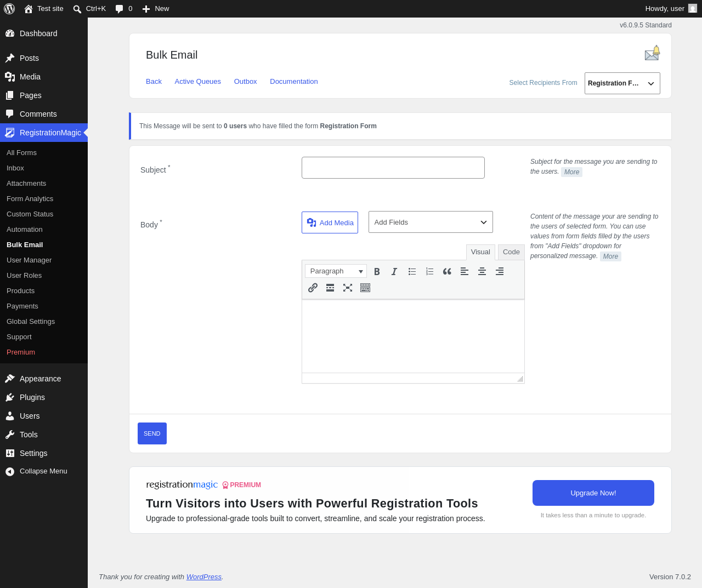Insert Read More tag
The width and height of the screenshot is (702, 588).
tap(330, 288)
